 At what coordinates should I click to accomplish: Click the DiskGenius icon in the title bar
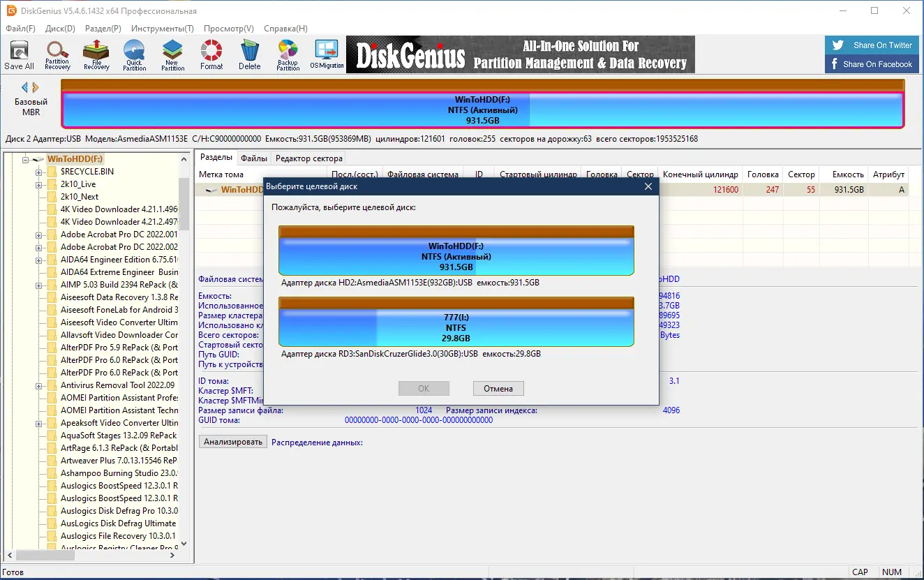click(x=11, y=10)
